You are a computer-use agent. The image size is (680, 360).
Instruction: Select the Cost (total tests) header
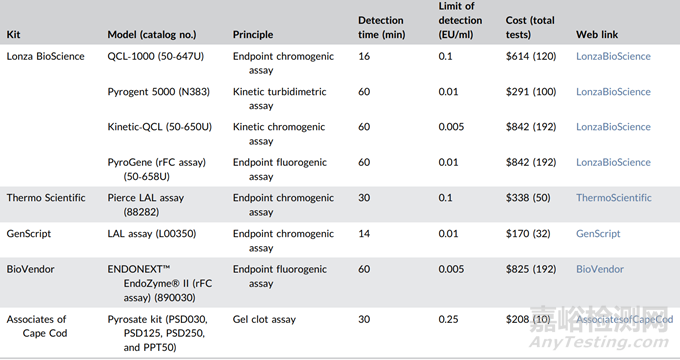click(530, 27)
